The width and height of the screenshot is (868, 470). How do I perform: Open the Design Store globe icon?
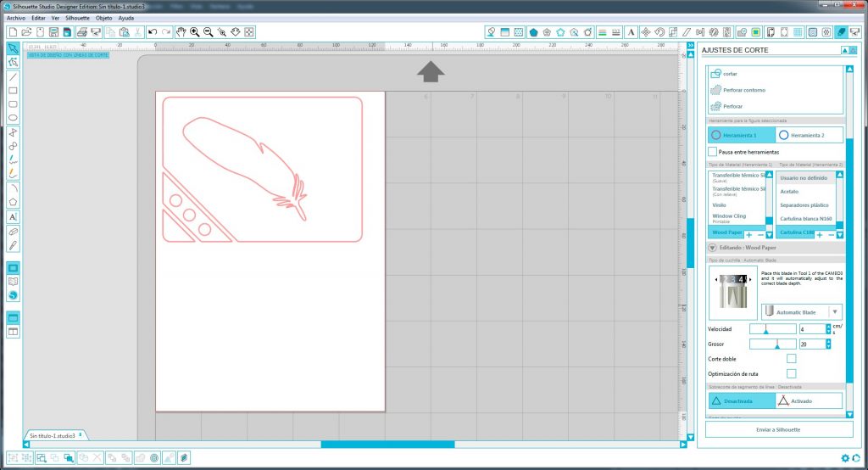point(13,295)
